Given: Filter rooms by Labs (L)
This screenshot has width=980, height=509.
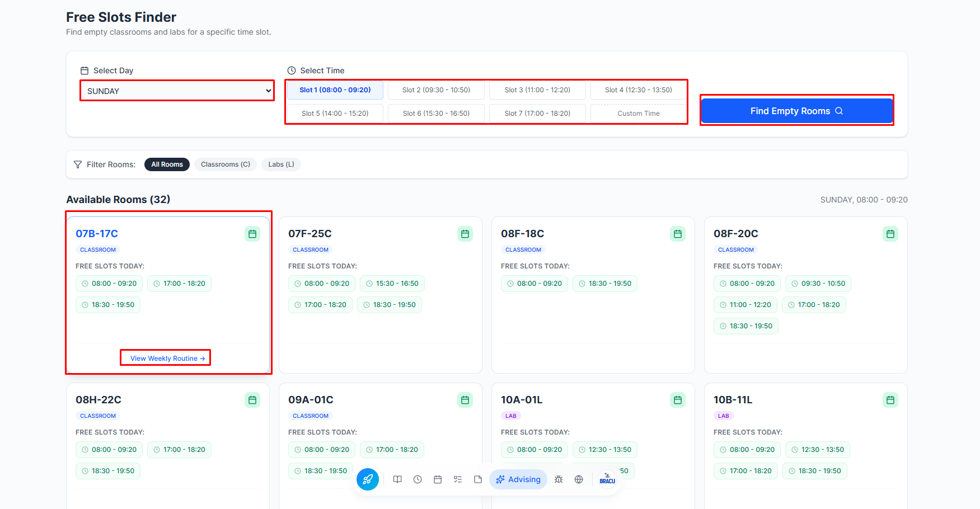Looking at the screenshot, I should pos(281,164).
